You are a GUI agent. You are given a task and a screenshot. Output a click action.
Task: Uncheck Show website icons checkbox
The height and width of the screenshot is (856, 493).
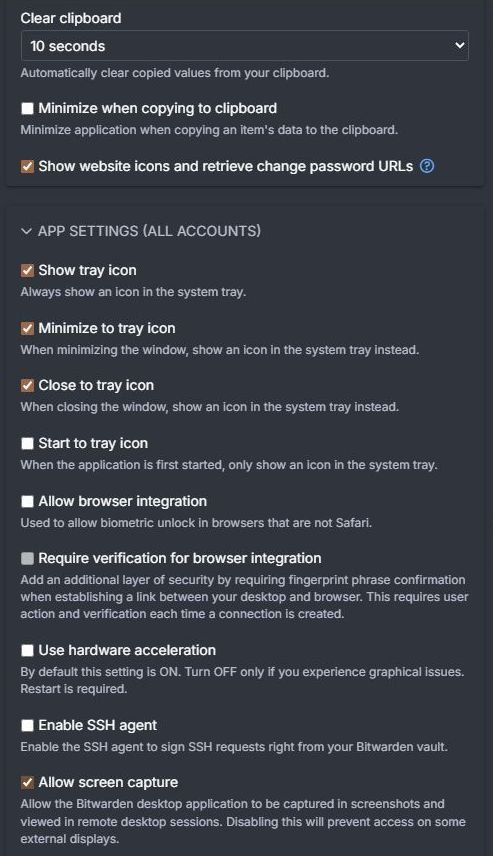tap(27, 167)
